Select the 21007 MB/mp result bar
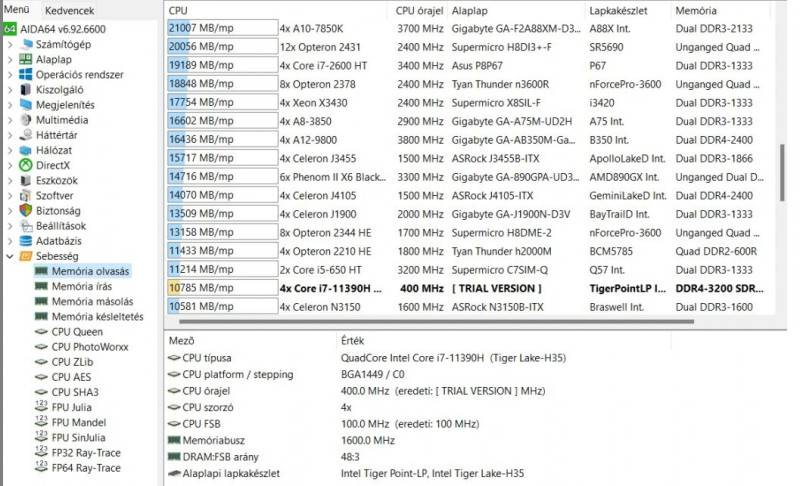The width and height of the screenshot is (800, 486). [222, 28]
